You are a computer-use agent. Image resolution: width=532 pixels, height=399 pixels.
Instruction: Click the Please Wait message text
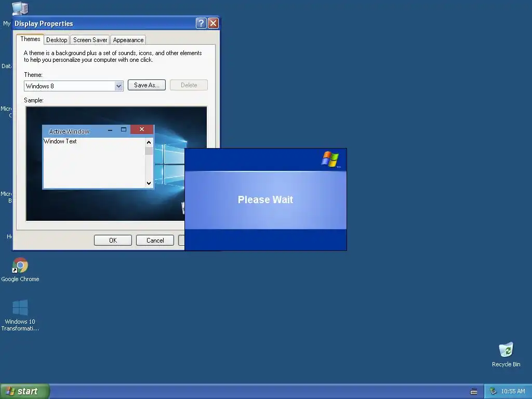coord(265,199)
